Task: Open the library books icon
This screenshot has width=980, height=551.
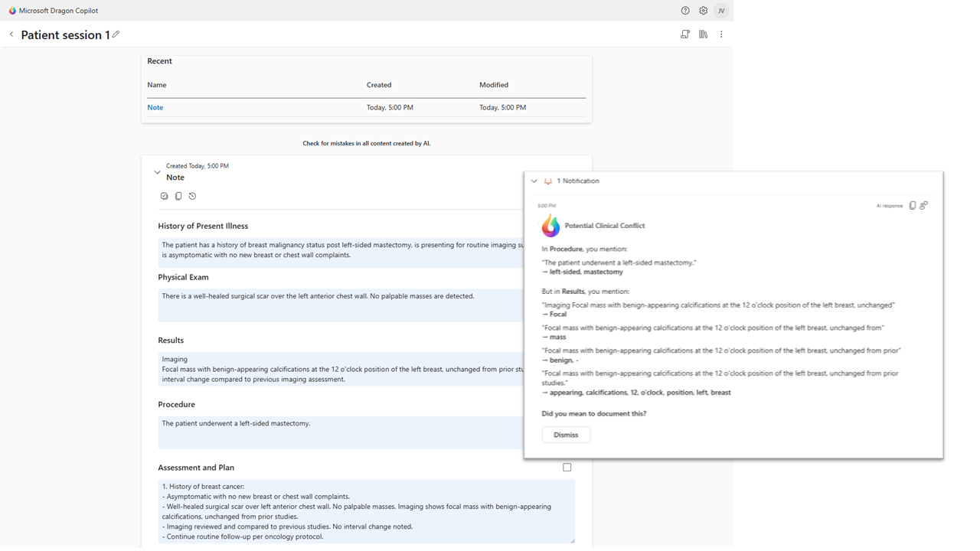Action: click(x=703, y=34)
